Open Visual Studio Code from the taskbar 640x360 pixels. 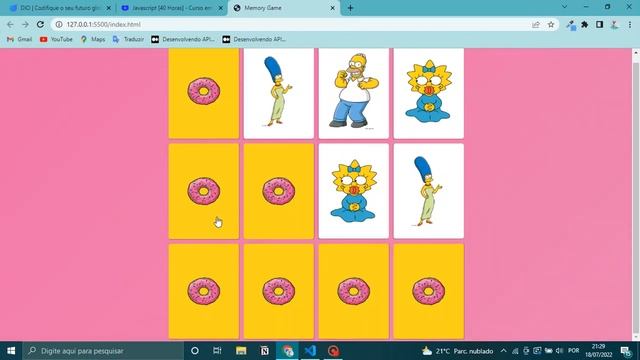point(310,351)
